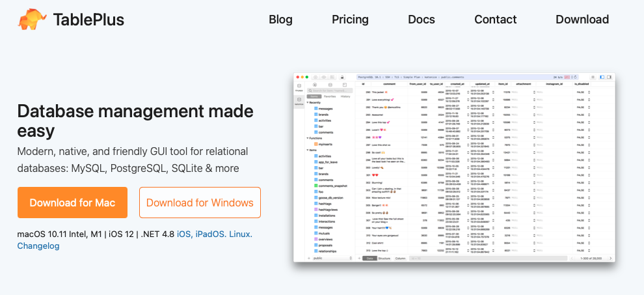
Task: Open the iOS download link
Action: [184, 234]
